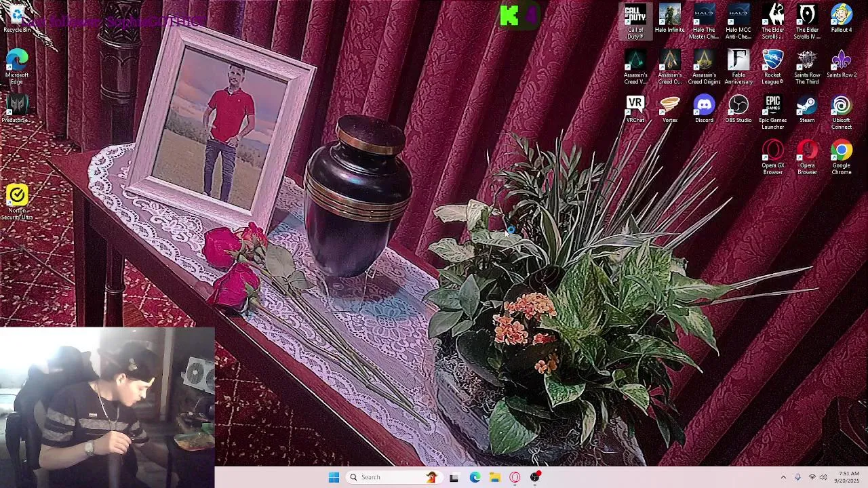The width and height of the screenshot is (868, 488).
Task: Select Halo The Master Chief Collection shortcut
Action: click(704, 22)
